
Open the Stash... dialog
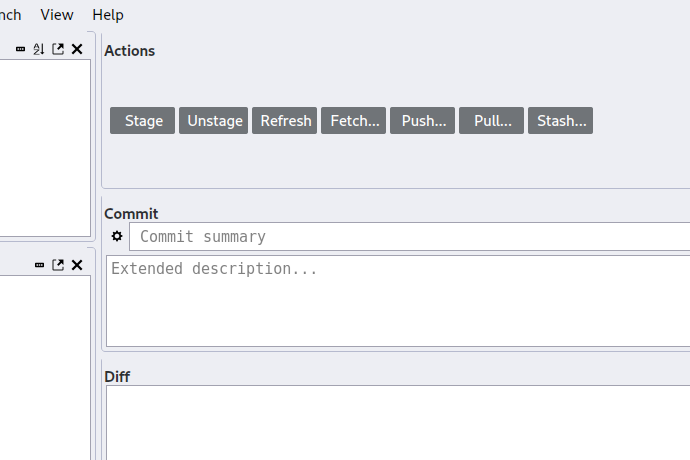coord(561,120)
